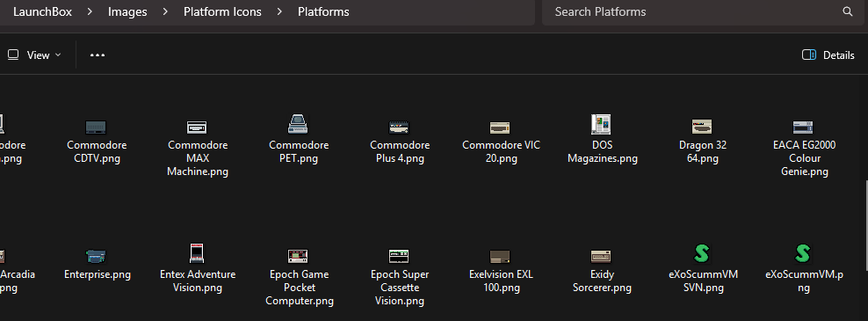Image resolution: width=868 pixels, height=321 pixels.
Task: Select the Epoch Game Pocket Computer.png icon
Action: click(299, 256)
